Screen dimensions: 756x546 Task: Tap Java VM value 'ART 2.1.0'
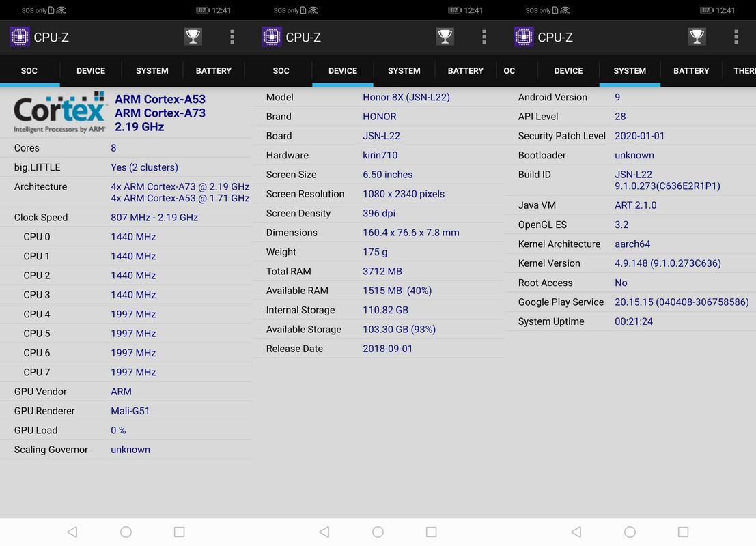coord(636,205)
